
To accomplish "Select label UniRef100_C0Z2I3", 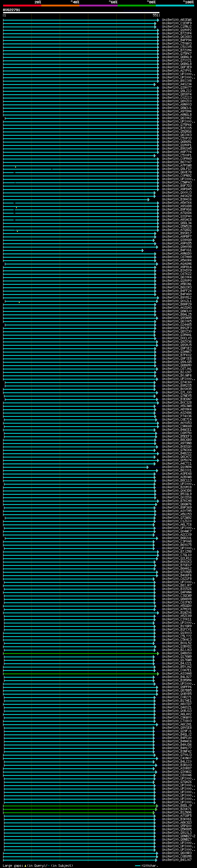I will click(176, 98).
